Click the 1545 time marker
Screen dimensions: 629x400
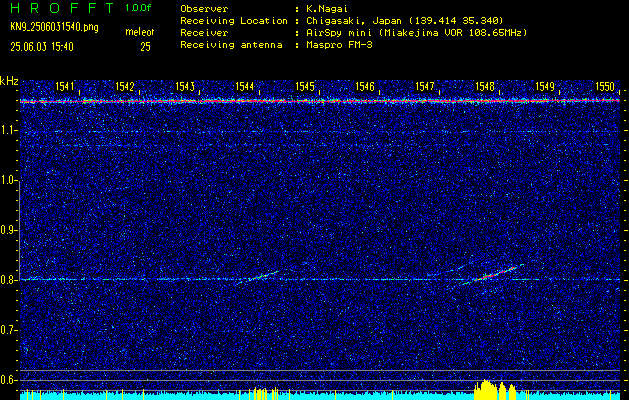tap(305, 86)
